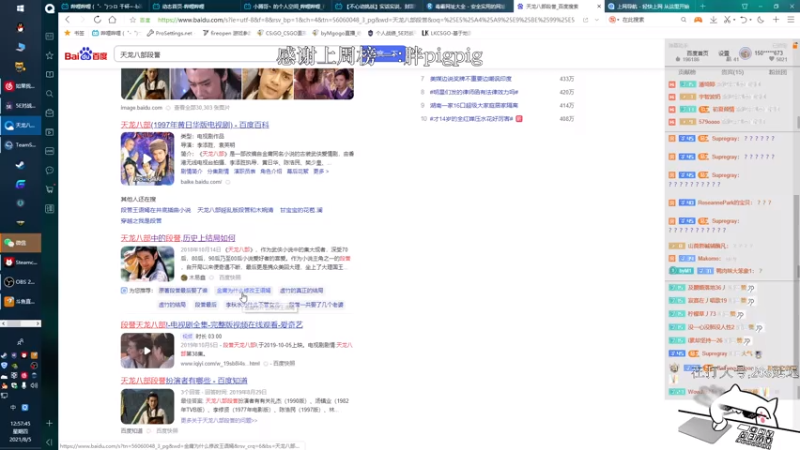The width and height of the screenshot is (800, 450).
Task: Open WeChat from the taskbar
Action: click(20, 243)
